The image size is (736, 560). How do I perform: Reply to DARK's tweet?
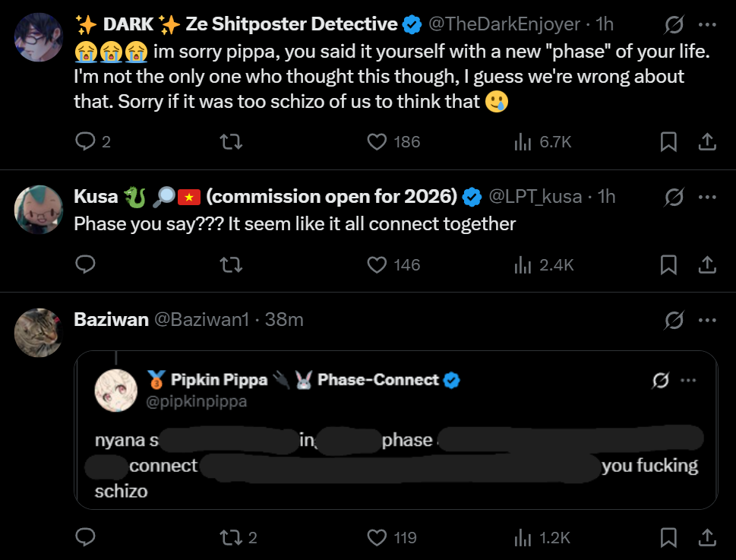pos(86,141)
